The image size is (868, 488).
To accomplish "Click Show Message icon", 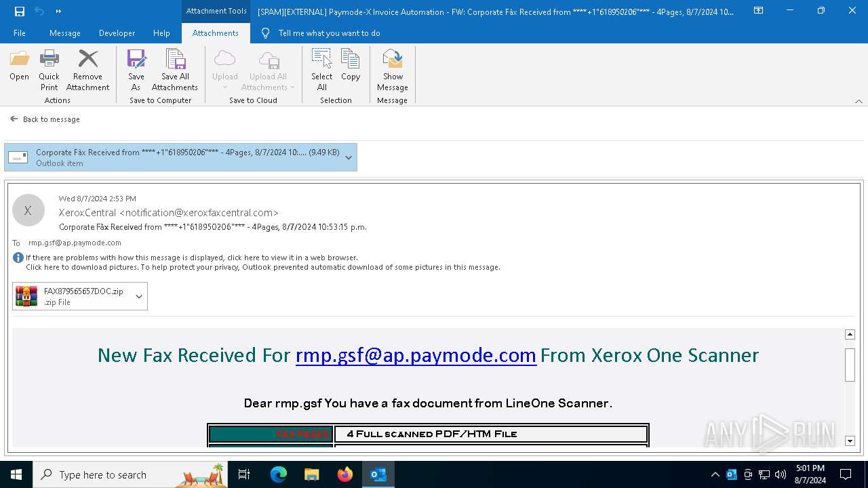I will coord(393,70).
